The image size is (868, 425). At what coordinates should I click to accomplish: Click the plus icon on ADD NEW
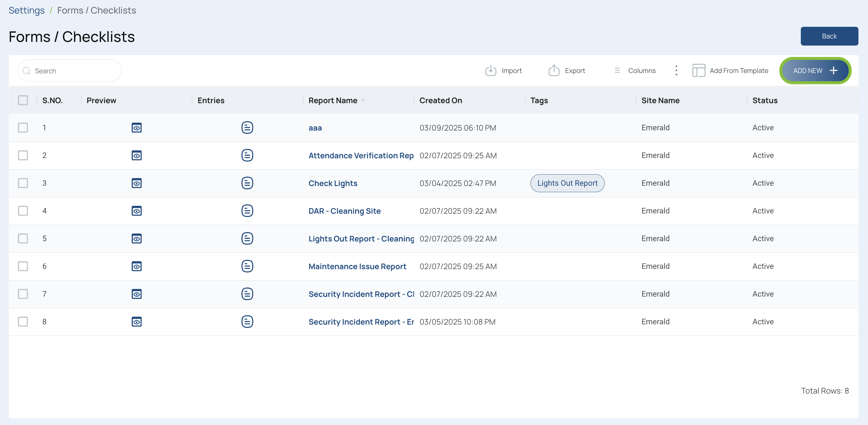833,71
